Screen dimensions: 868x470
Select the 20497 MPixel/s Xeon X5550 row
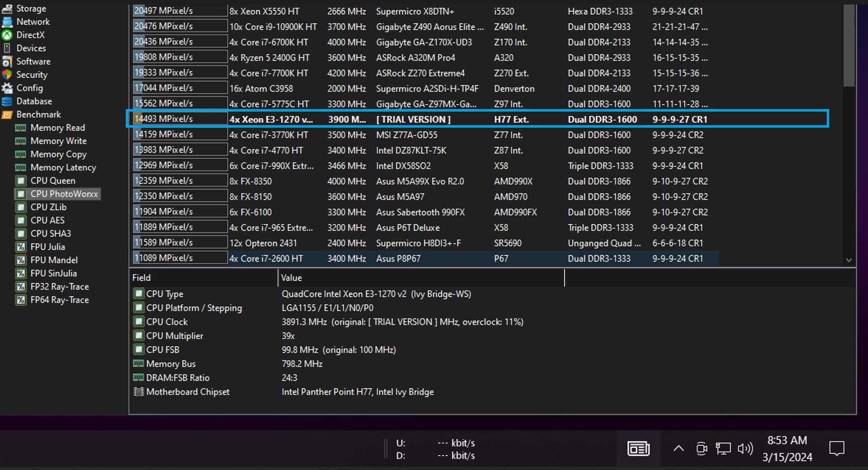tap(425, 11)
